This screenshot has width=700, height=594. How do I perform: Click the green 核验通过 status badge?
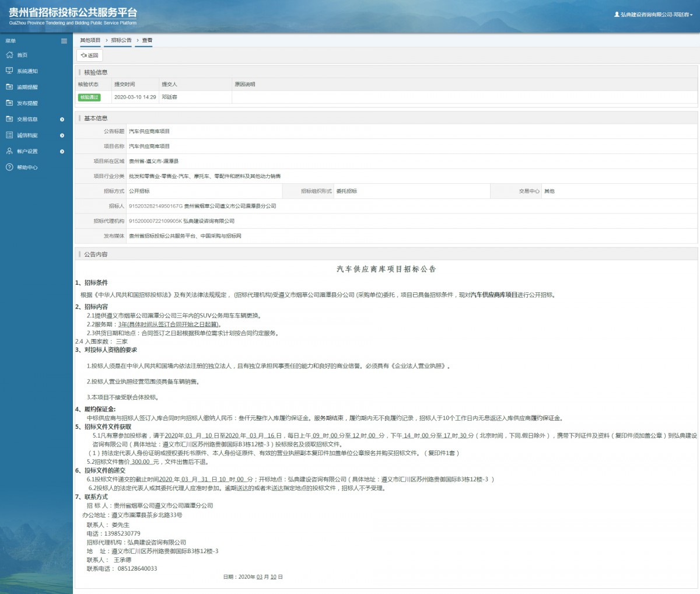tap(89, 97)
